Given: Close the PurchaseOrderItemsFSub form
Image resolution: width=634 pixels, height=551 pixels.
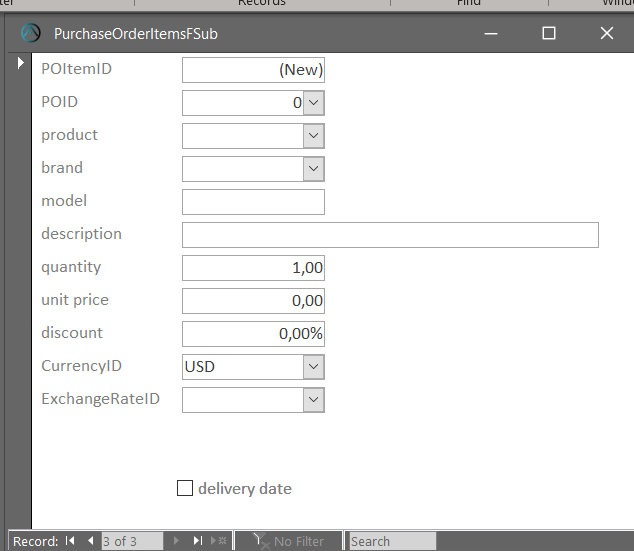Looking at the screenshot, I should [607, 33].
